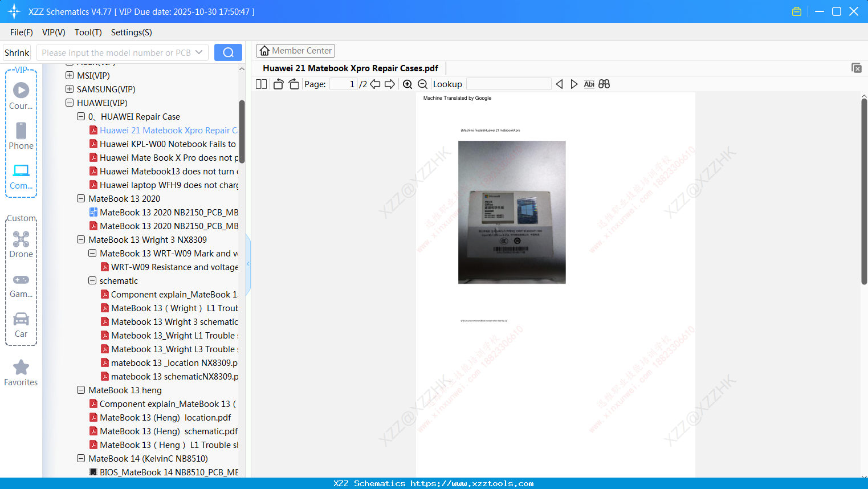Select the Phone category icon
Viewport: 868px width, 489px height.
[x=21, y=136]
